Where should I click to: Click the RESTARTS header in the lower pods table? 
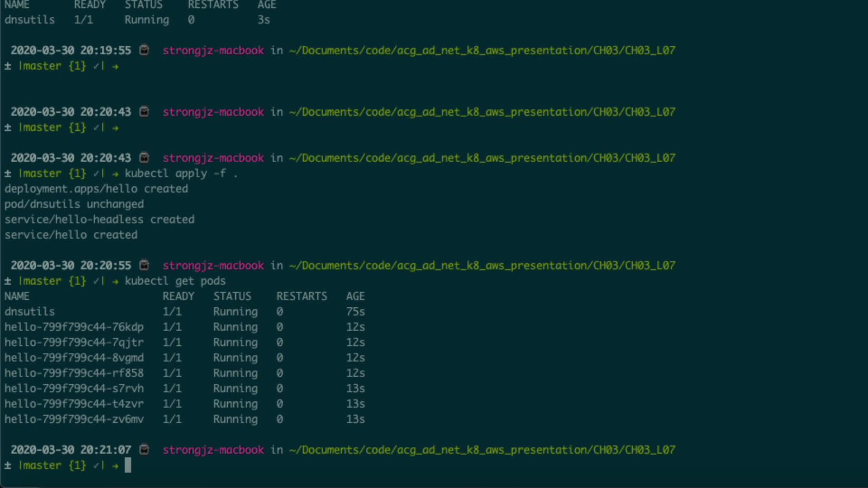tap(302, 296)
